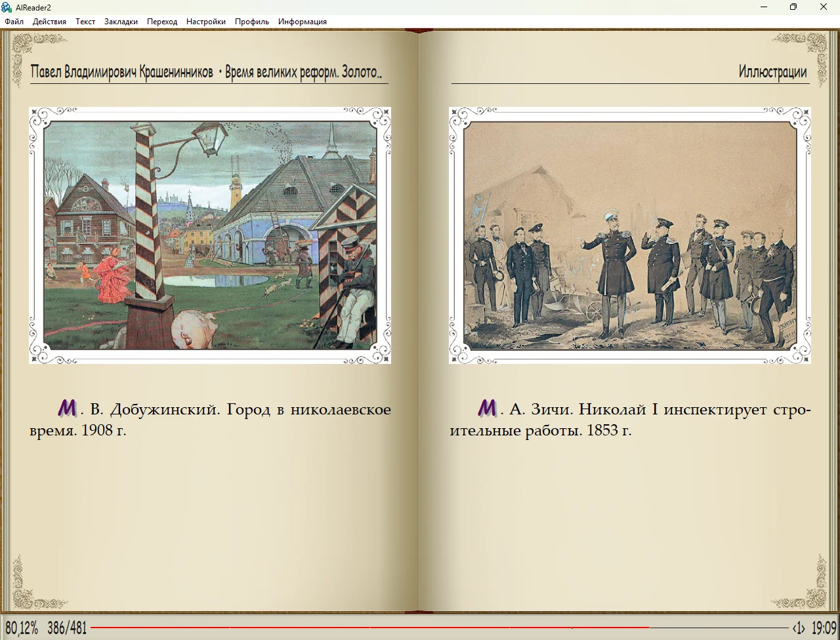This screenshot has height=640, width=840.
Task: Open the Закладки menu
Action: pyautogui.click(x=121, y=22)
